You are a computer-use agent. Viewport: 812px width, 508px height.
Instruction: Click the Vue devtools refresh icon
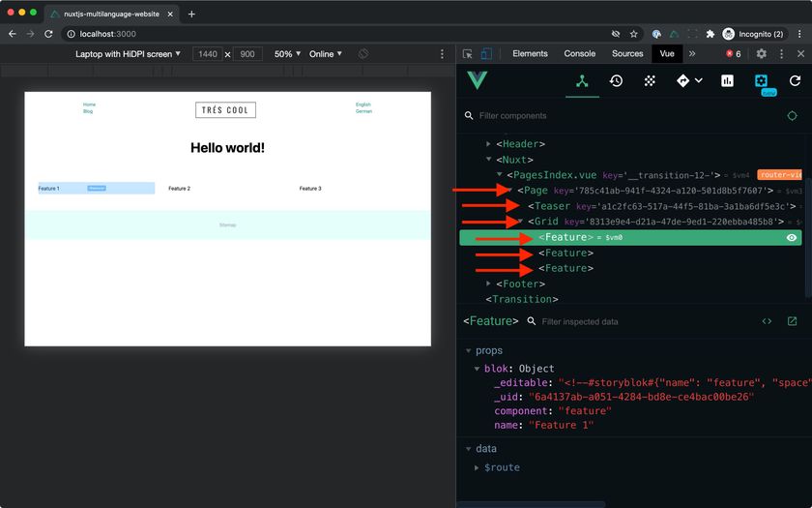(795, 81)
